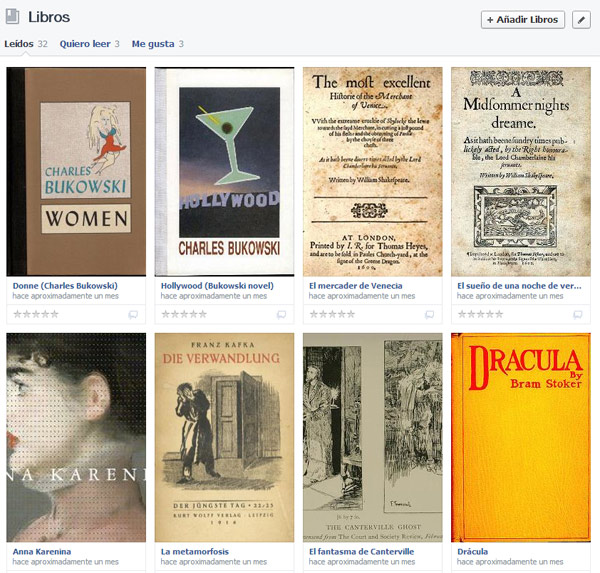Image resolution: width=600 pixels, height=573 pixels.
Task: Open the El fantasma de Canterville link
Action: click(361, 552)
